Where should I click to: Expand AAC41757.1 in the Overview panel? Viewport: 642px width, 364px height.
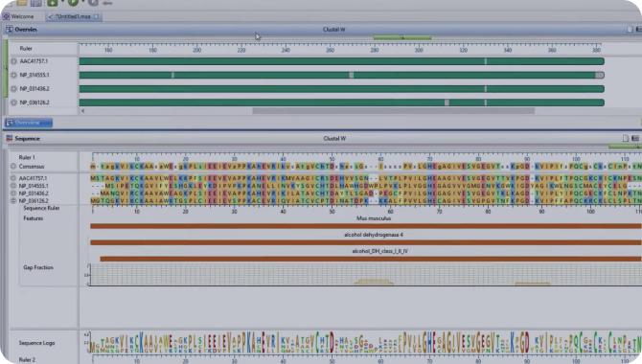coord(13,61)
